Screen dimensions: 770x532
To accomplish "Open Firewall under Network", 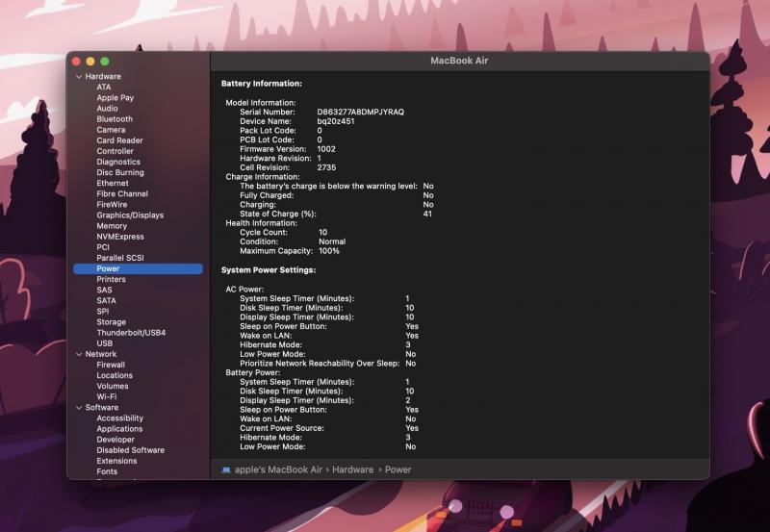I will pyautogui.click(x=111, y=366).
